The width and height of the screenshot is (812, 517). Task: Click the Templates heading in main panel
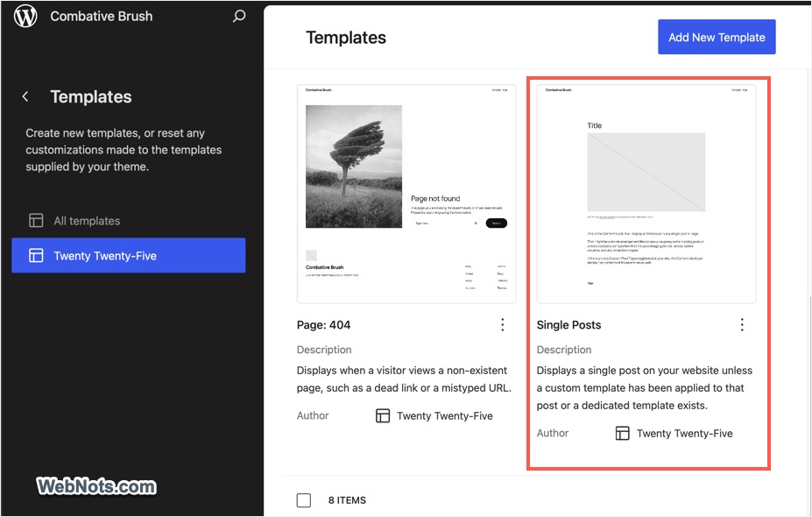click(x=346, y=38)
